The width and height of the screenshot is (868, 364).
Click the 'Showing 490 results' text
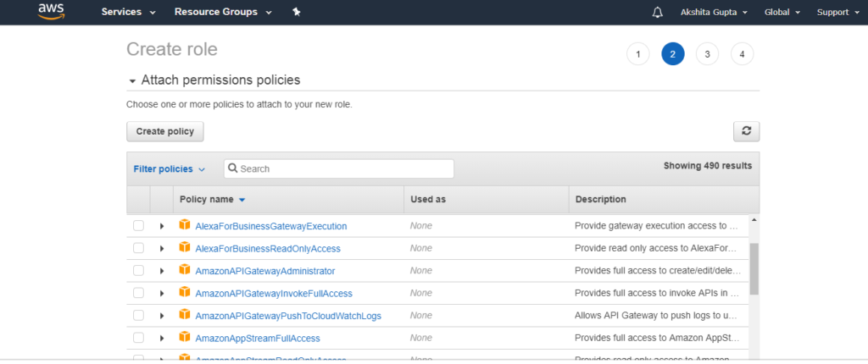[708, 165]
